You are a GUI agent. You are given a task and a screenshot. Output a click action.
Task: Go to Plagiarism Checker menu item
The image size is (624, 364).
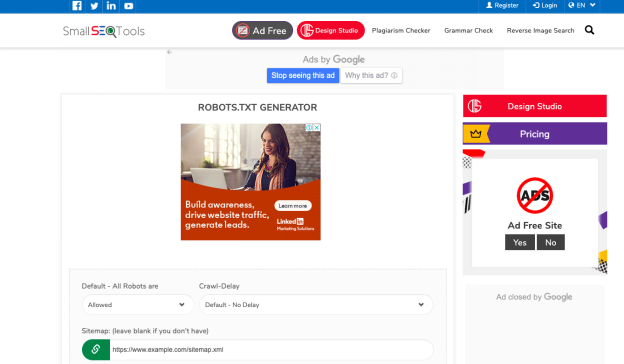point(401,30)
